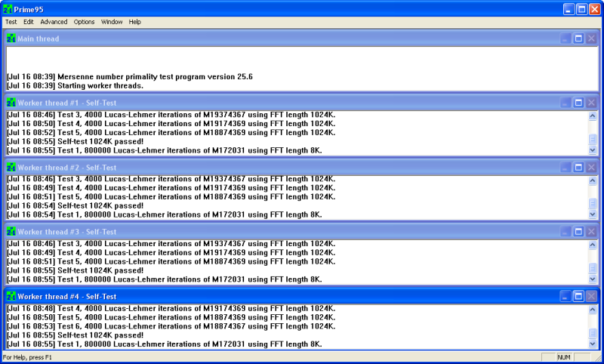This screenshot has height=364, width=604.
Task: Maximize the Main thread child window
Action: click(578, 39)
